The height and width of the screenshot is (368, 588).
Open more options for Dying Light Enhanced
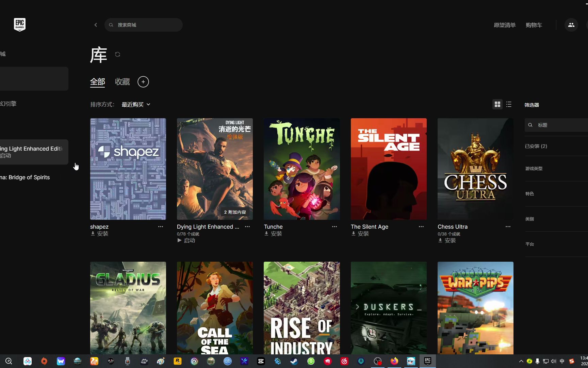(247, 227)
